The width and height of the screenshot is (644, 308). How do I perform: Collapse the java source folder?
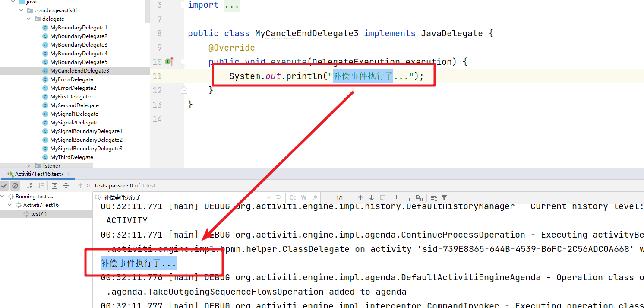click(x=13, y=2)
